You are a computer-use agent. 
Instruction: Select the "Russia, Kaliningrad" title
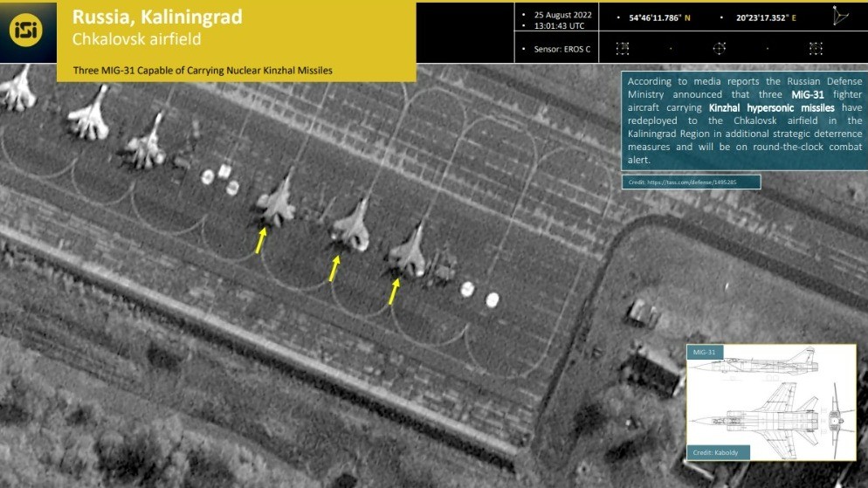[157, 17]
